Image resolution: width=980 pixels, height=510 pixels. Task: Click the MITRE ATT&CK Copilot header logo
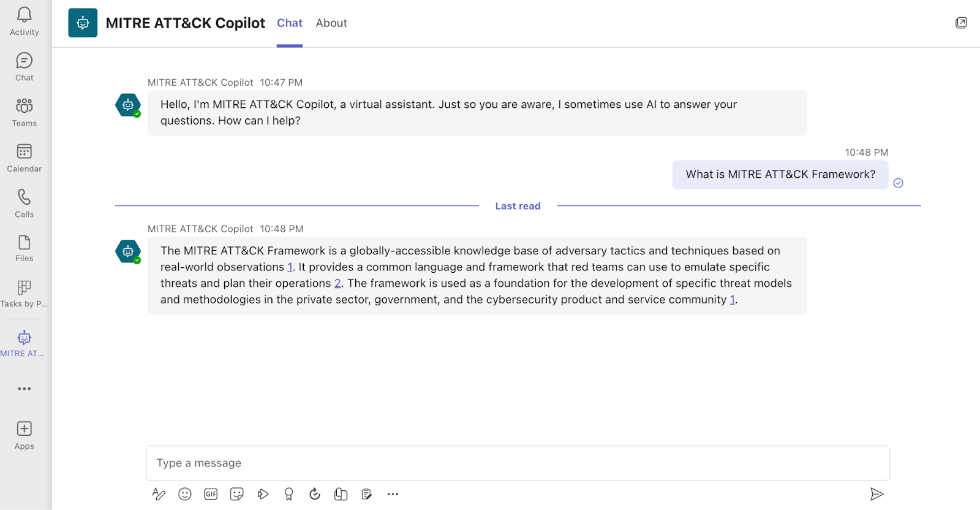point(83,23)
